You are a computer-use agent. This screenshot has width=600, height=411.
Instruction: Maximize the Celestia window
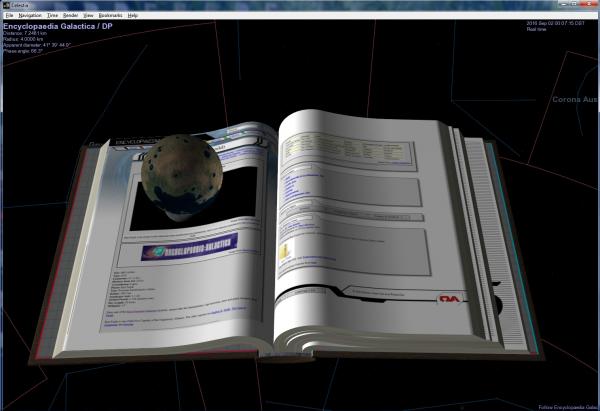click(573, 3)
